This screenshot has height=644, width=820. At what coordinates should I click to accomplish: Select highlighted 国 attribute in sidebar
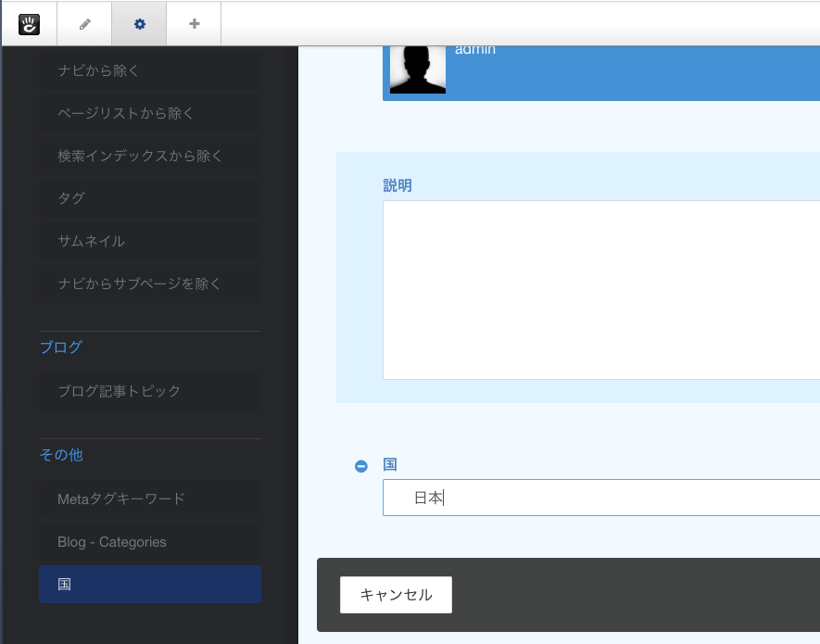(x=150, y=585)
